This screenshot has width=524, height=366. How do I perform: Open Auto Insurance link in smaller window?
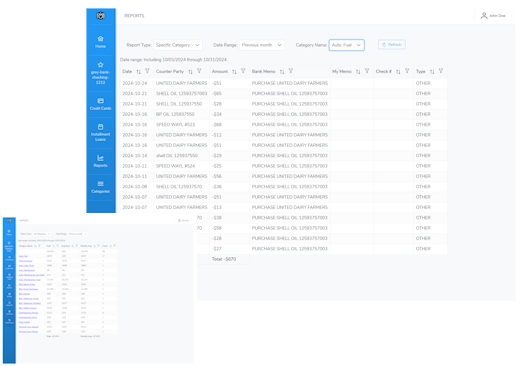click(x=25, y=261)
